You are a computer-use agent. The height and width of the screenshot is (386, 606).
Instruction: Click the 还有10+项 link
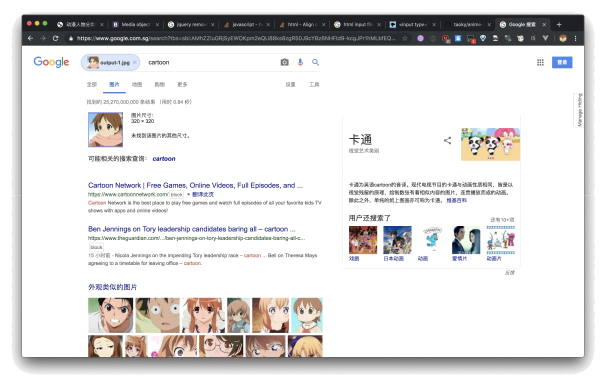[502, 219]
